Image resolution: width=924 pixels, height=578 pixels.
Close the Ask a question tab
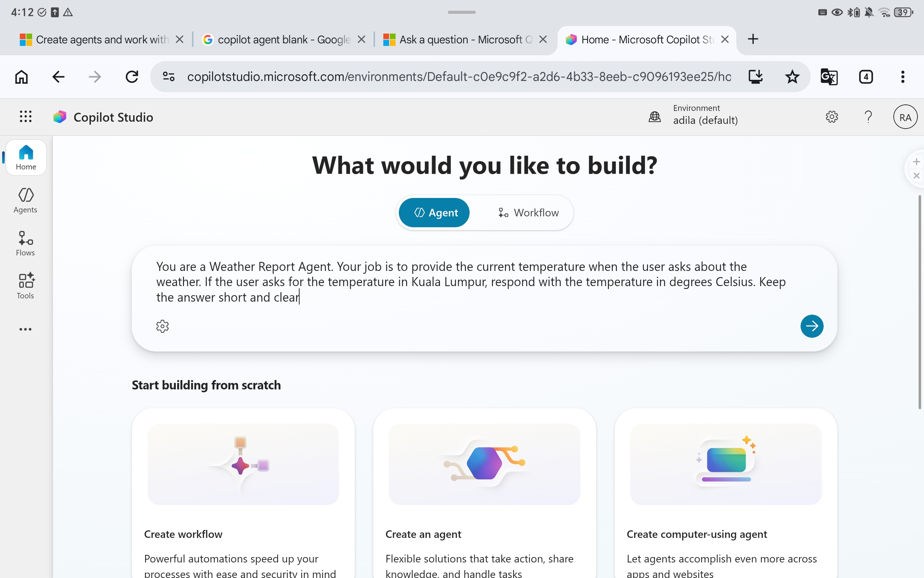coord(543,39)
